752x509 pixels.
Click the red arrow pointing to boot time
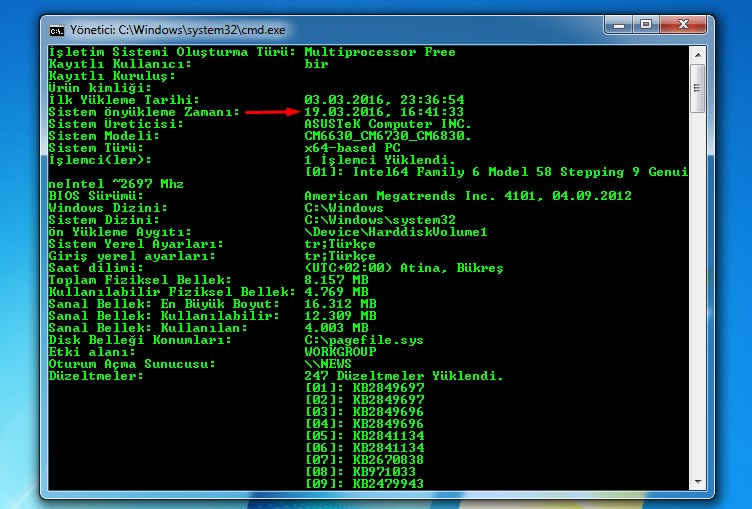pyautogui.click(x=270, y=112)
